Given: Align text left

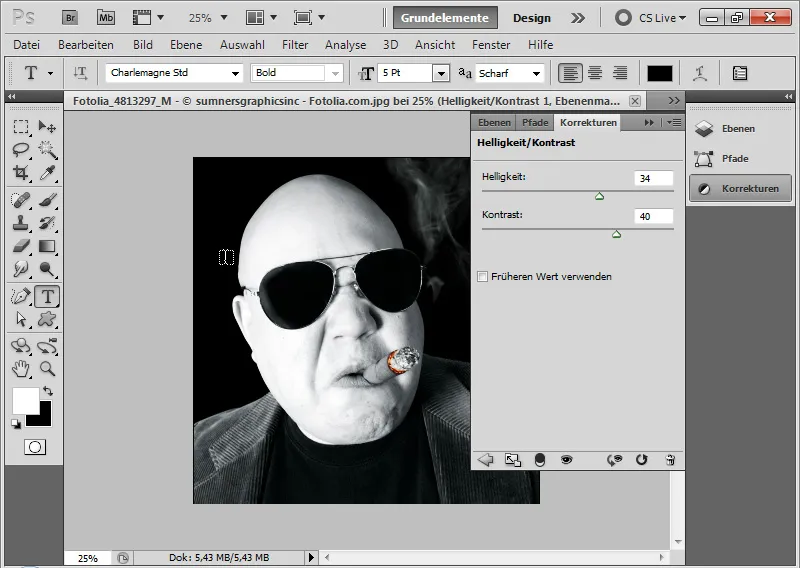Looking at the screenshot, I should (570, 73).
